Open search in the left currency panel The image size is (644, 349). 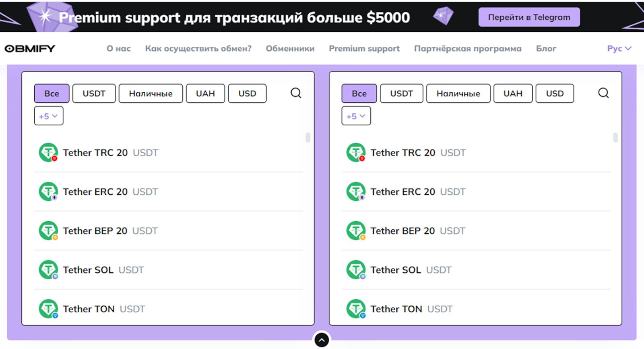click(x=296, y=93)
